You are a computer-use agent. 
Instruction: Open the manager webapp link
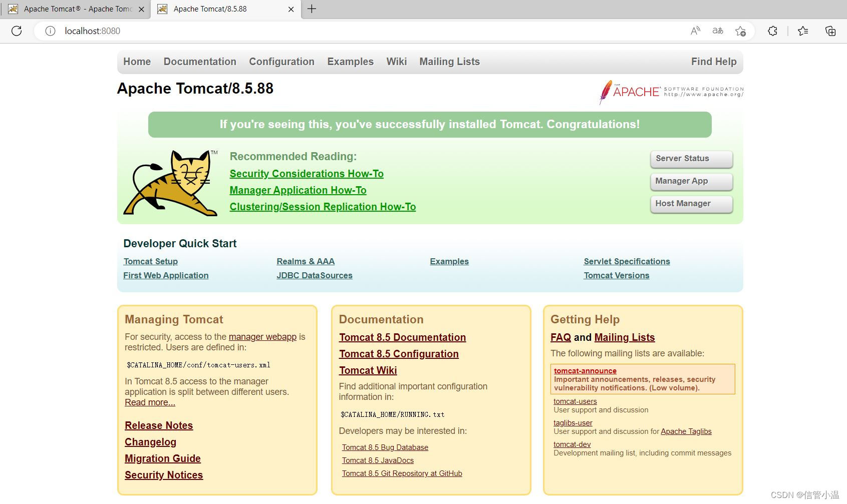pyautogui.click(x=262, y=337)
